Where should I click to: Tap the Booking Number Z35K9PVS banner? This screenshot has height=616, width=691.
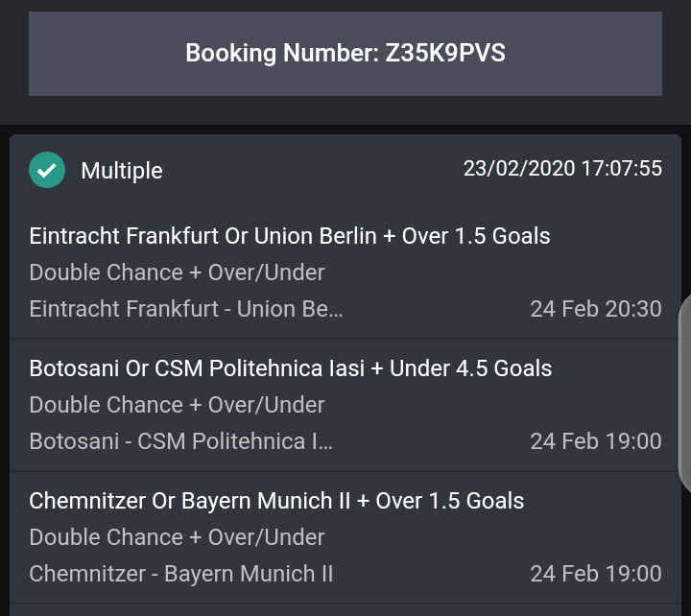[345, 54]
